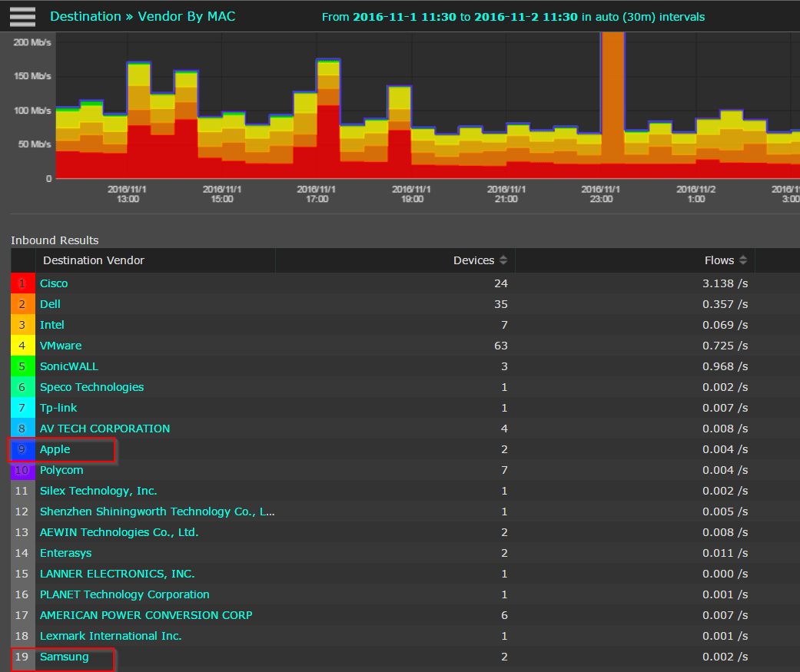800x672 pixels.
Task: Click the 2016/11/1 17:00 axis label
Action: coord(317,194)
